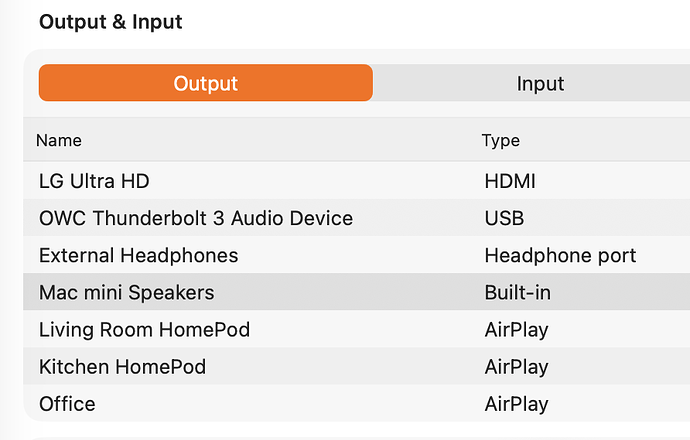
Task: Choose OWC Thunderbolt 3 Audio Device
Action: pyautogui.click(x=195, y=218)
